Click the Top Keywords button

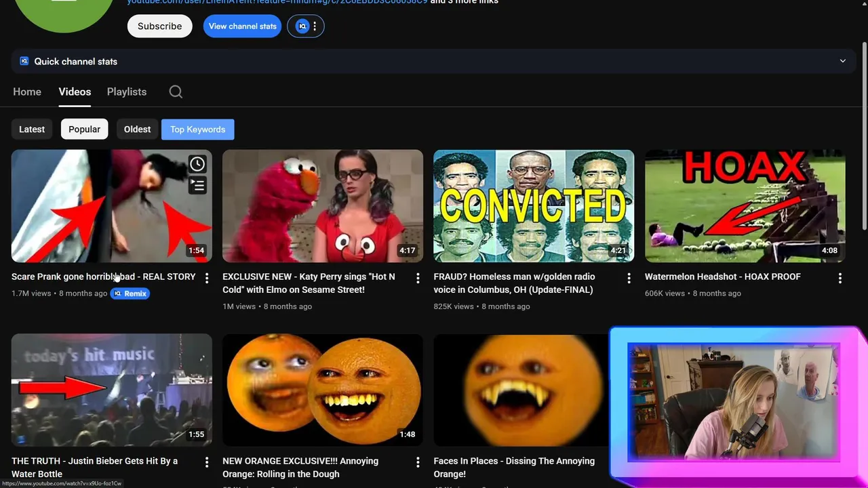(x=198, y=129)
